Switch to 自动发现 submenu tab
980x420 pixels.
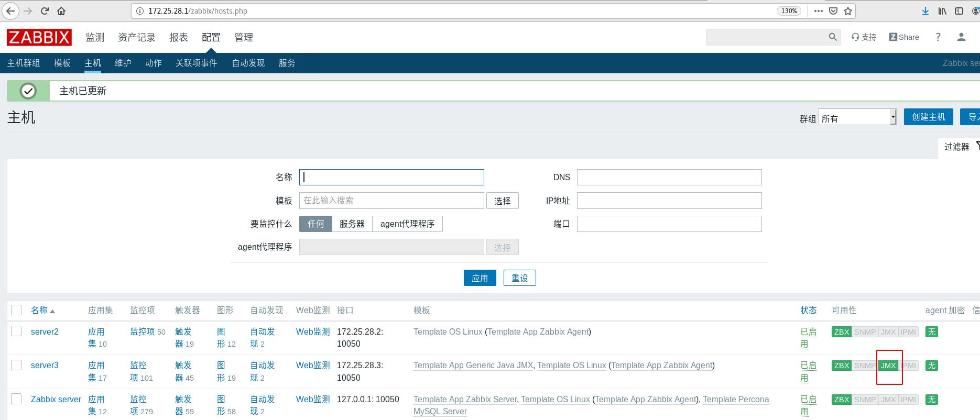point(248,63)
